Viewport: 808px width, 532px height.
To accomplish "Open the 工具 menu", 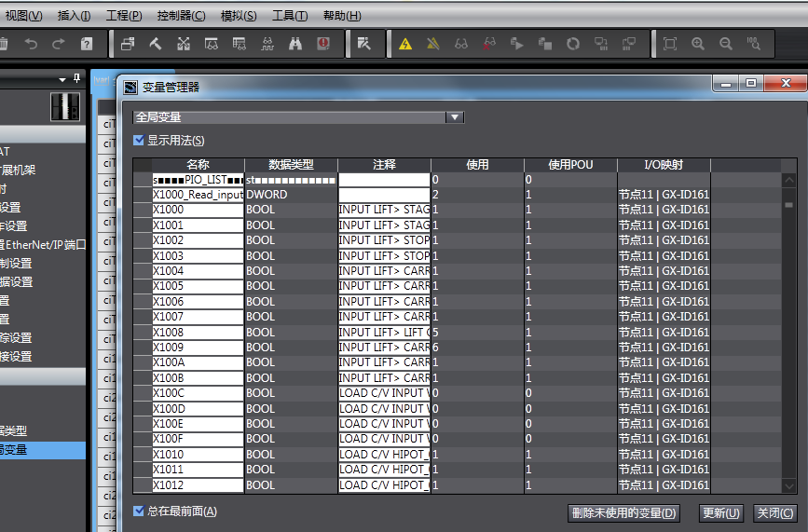I will (x=289, y=16).
